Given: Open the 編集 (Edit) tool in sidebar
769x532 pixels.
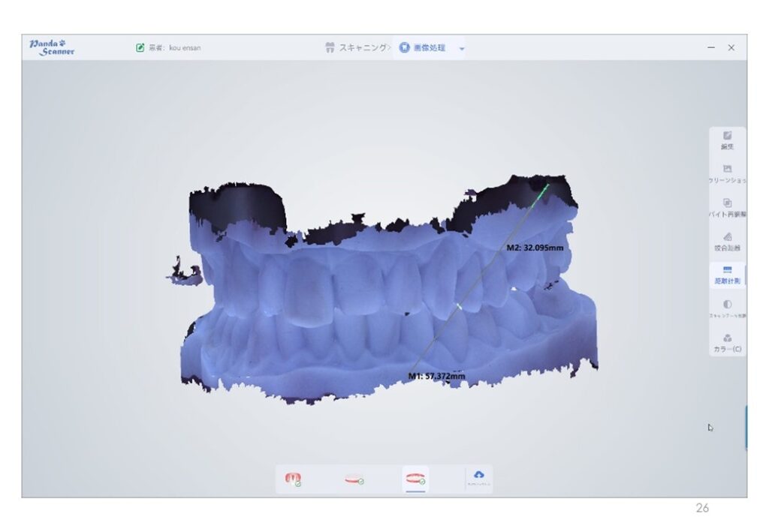Looking at the screenshot, I should (727, 140).
